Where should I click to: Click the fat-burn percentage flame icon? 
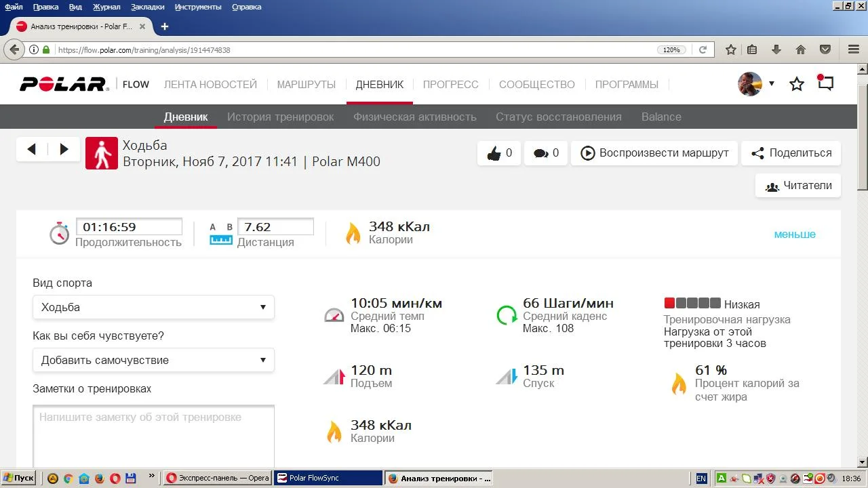tap(679, 384)
